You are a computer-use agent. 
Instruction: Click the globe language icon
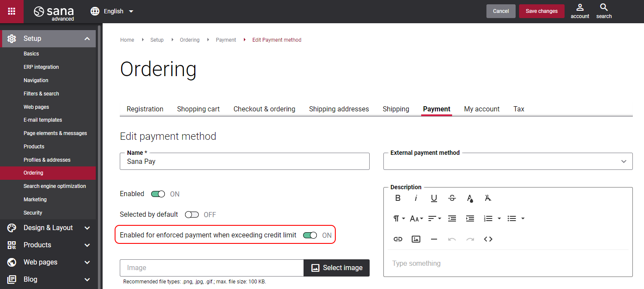[95, 11]
